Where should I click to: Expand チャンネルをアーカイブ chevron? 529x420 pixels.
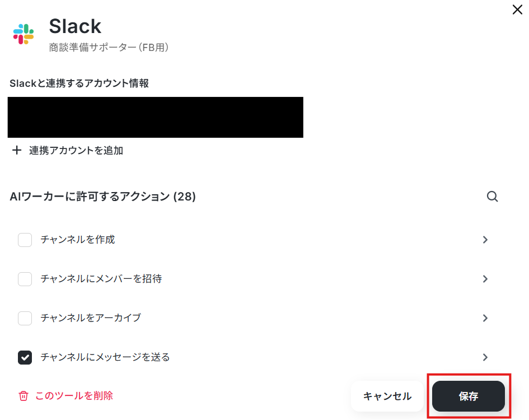(485, 318)
